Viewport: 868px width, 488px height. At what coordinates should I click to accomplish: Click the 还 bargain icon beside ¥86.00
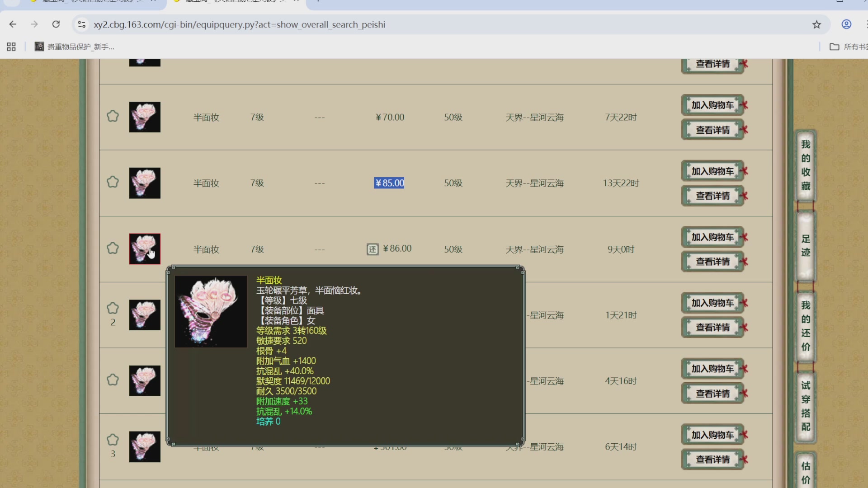point(373,249)
